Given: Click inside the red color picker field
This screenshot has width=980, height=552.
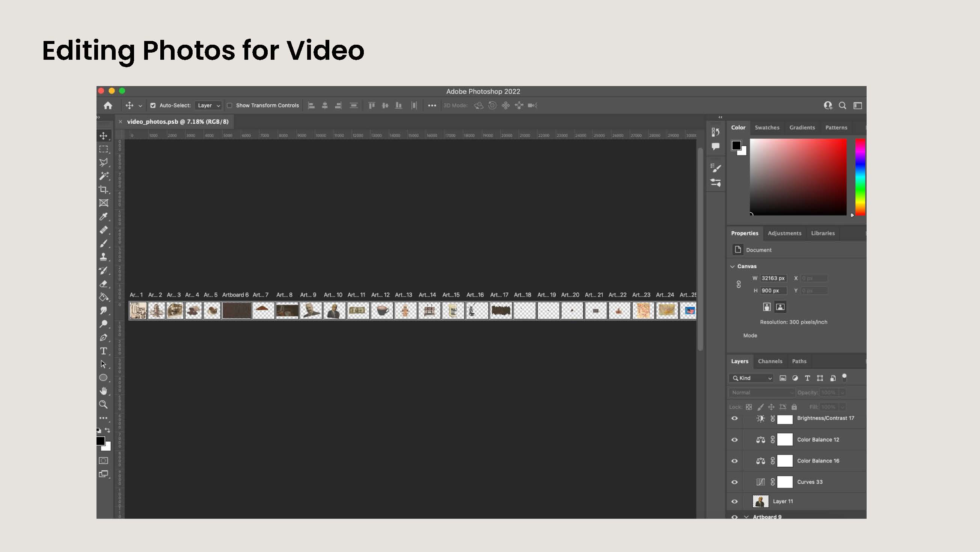Looking at the screenshot, I should click(798, 177).
